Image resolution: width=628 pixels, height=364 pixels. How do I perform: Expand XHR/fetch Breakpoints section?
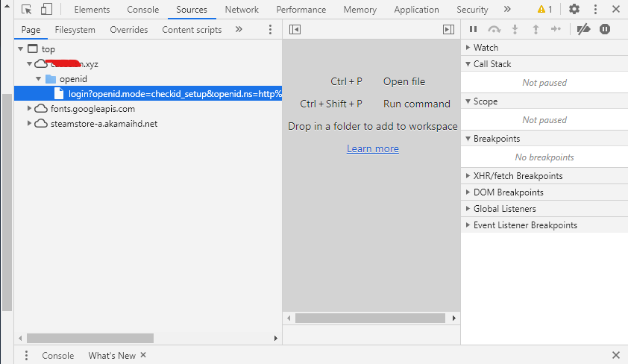pos(518,176)
